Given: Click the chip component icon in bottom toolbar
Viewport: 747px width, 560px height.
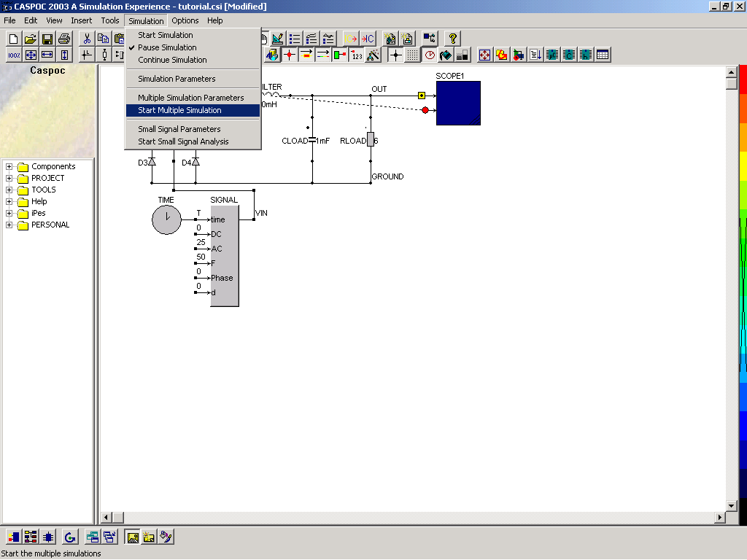Looking at the screenshot, I should pos(47,537).
